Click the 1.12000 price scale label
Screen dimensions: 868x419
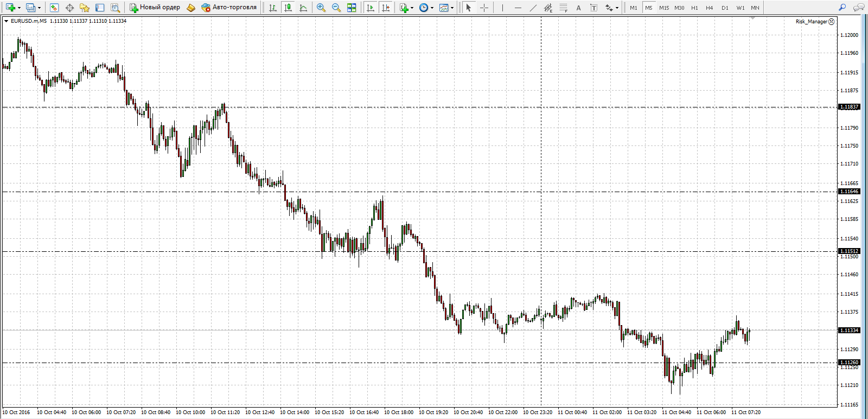pos(849,35)
